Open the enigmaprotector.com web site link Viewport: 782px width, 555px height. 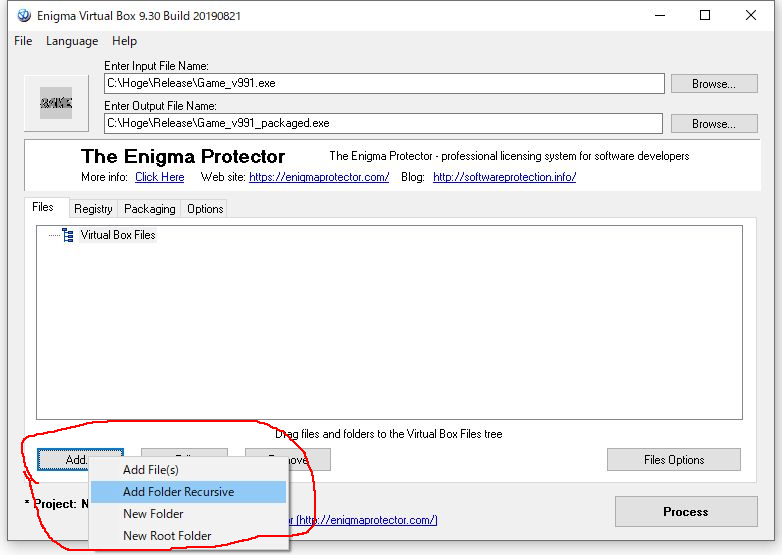click(x=319, y=177)
